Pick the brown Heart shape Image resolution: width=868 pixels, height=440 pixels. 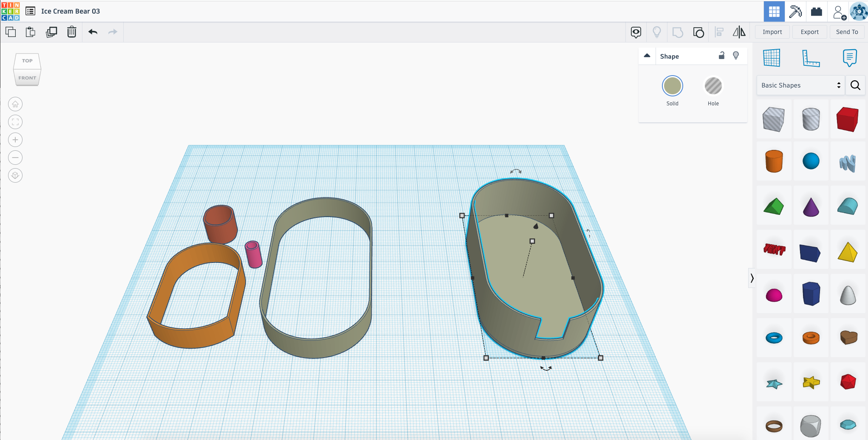point(848,337)
